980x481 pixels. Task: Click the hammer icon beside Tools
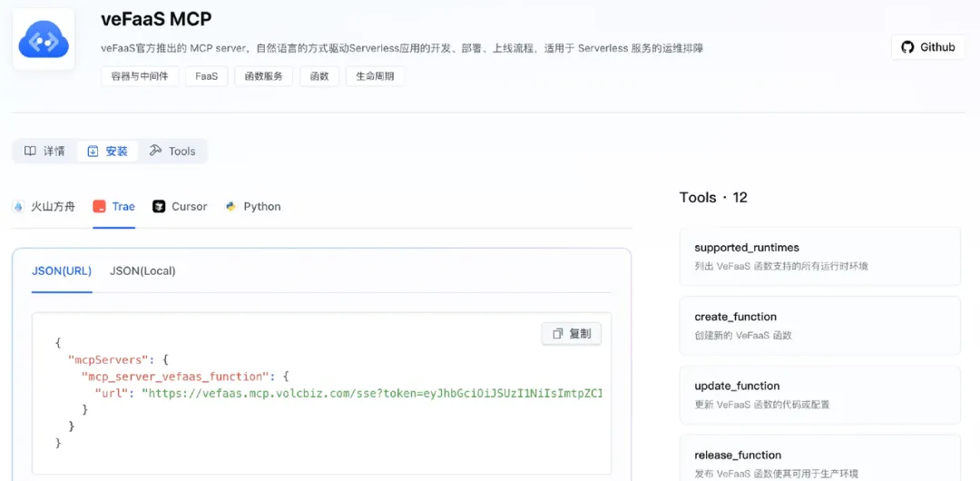156,151
